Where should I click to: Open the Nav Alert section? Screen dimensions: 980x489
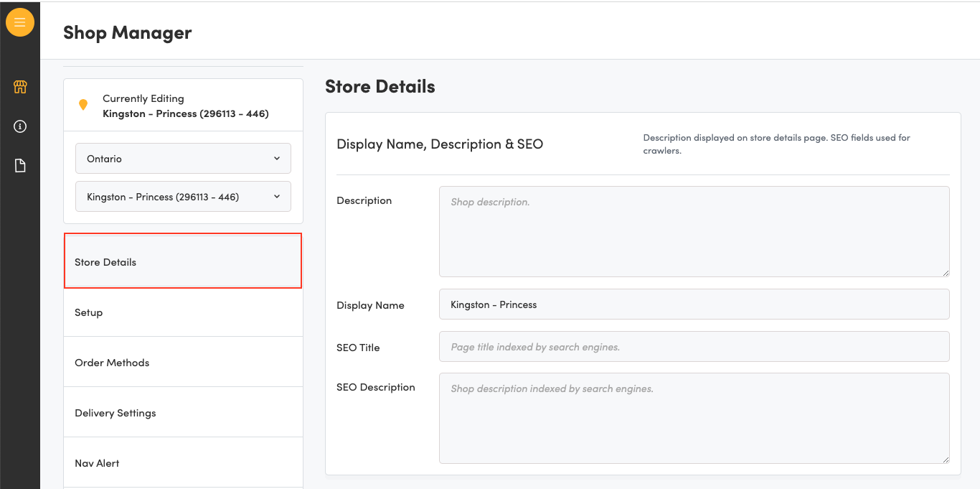[x=183, y=463]
